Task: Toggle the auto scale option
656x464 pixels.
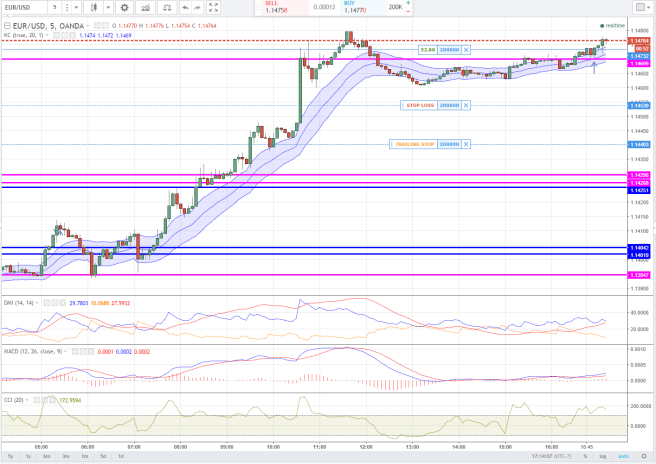Action: (623, 456)
